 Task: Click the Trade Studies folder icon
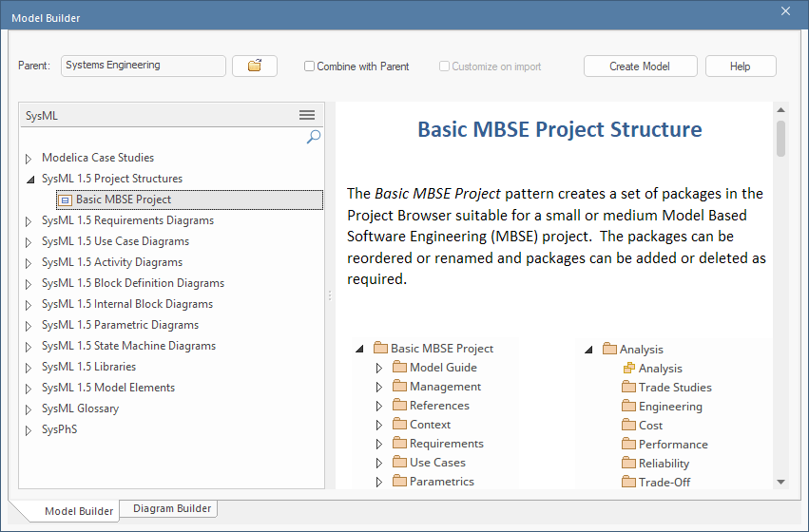(x=628, y=388)
